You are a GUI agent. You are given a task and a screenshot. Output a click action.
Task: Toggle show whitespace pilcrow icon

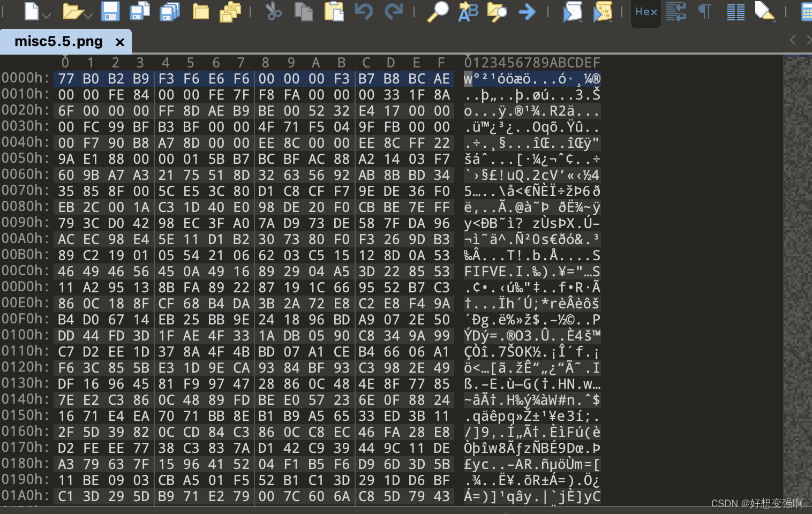(705, 11)
